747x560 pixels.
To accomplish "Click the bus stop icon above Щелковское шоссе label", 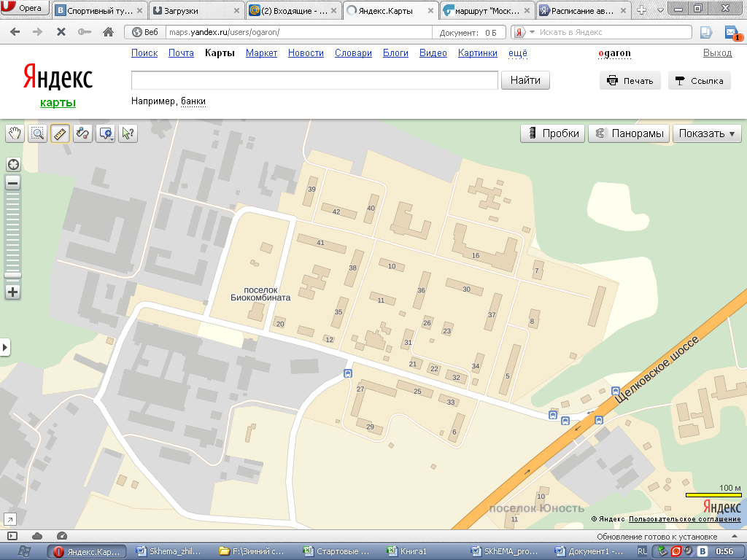I will (616, 391).
